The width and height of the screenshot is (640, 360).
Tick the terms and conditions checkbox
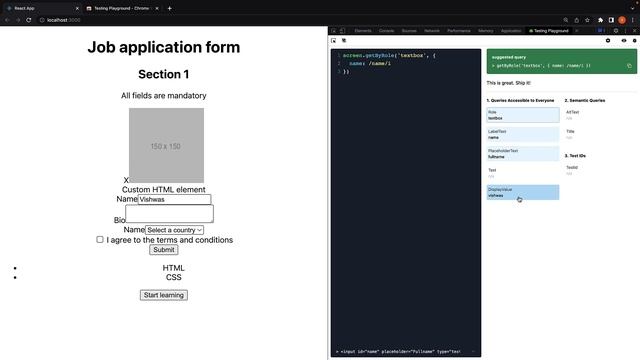(100, 240)
